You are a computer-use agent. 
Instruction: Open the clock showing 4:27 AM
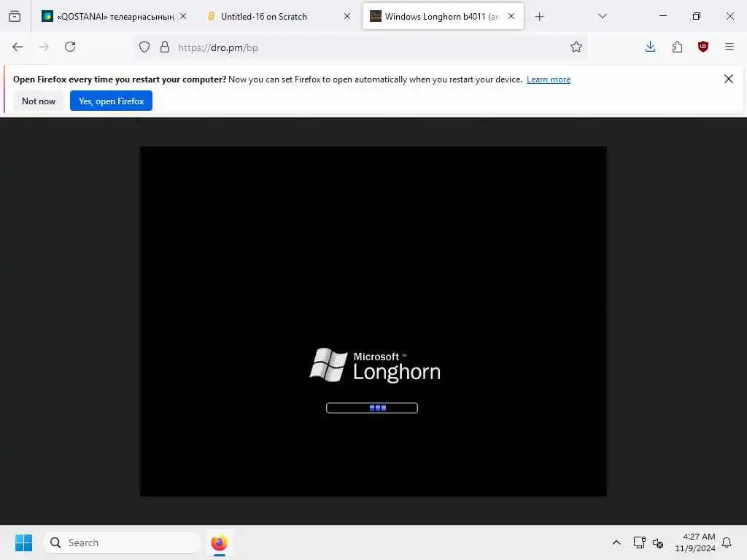(x=695, y=542)
